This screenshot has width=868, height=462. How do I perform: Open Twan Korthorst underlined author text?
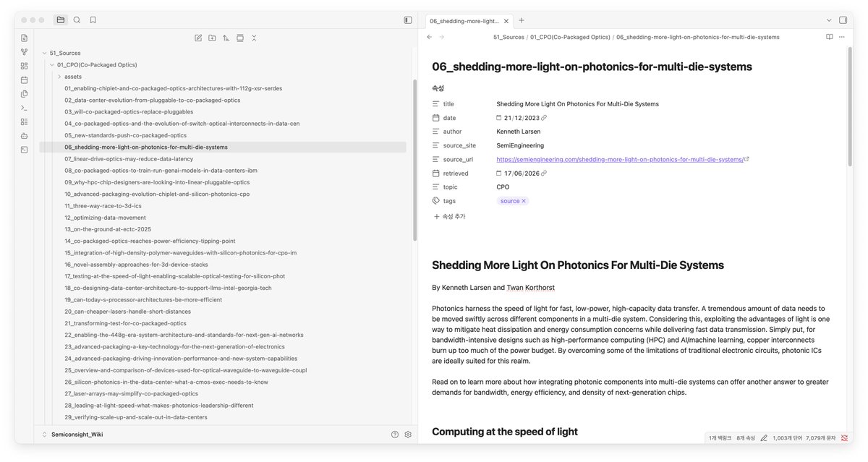tap(531, 287)
